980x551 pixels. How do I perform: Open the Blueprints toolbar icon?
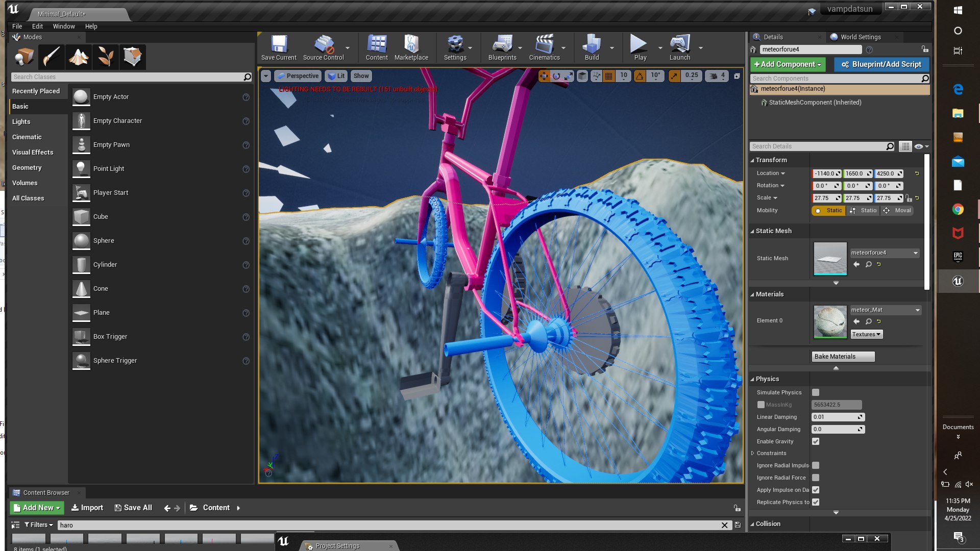click(502, 48)
